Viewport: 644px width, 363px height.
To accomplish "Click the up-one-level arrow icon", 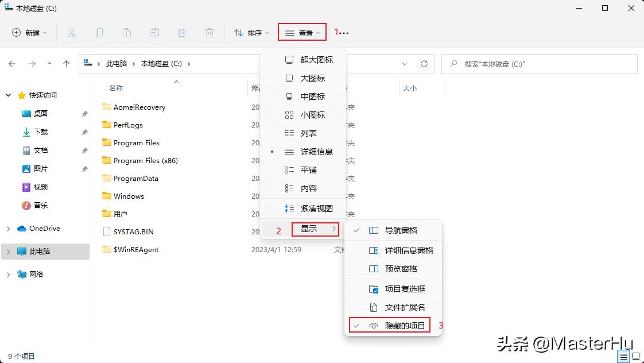I will click(x=66, y=64).
